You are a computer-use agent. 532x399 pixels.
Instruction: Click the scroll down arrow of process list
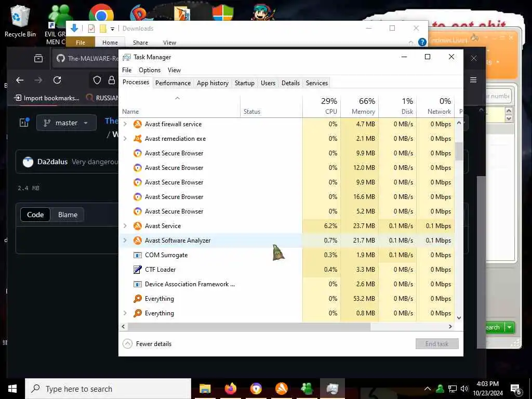(459, 318)
